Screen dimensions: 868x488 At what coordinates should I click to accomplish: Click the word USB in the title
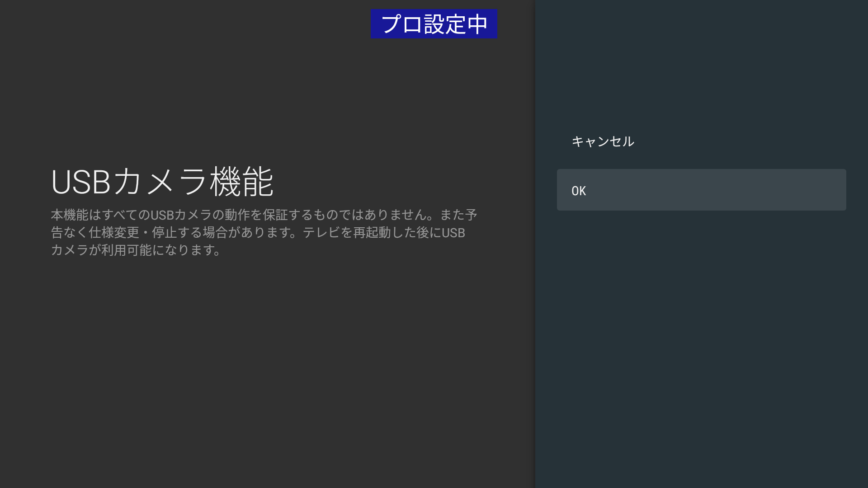(80, 183)
